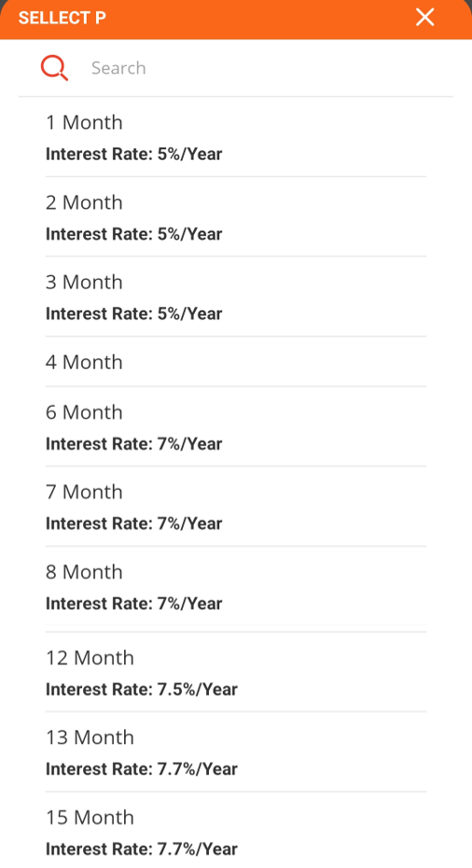Choose the 6 Month term

point(236,427)
